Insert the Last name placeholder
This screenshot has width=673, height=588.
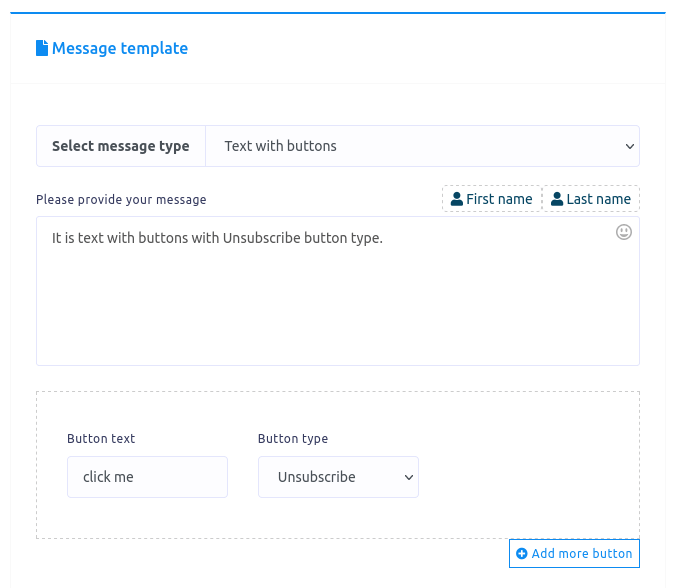(591, 199)
